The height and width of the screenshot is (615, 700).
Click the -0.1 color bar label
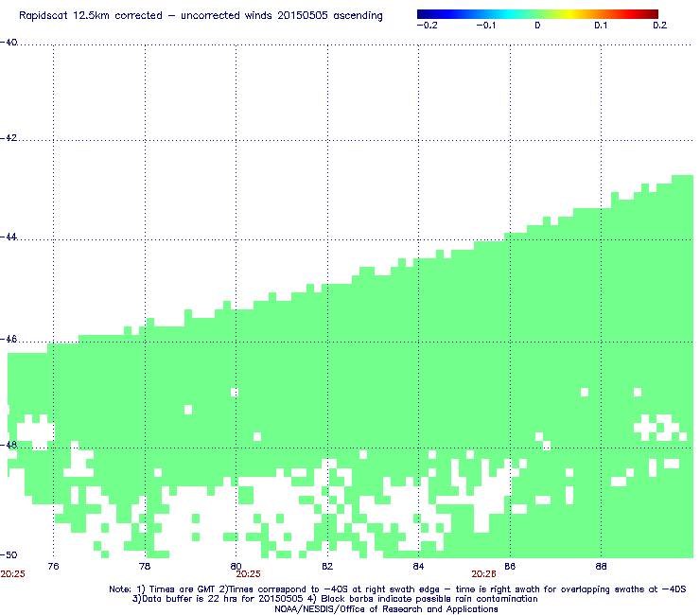486,26
